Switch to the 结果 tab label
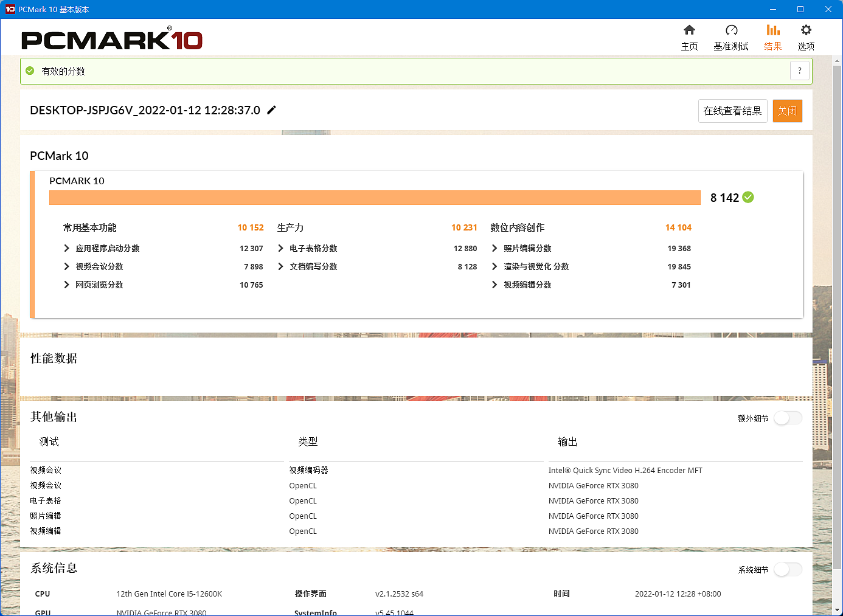This screenshot has width=843, height=616. 773,46
